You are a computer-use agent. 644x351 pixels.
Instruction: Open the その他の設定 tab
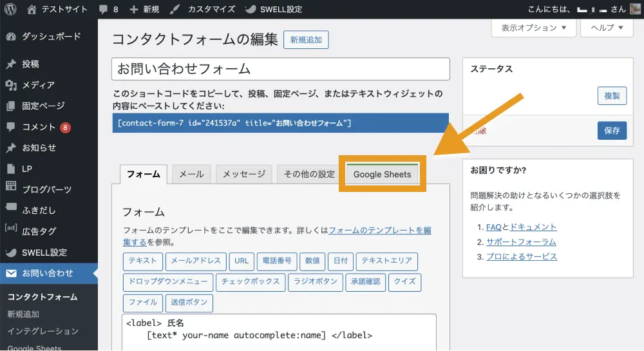pos(309,174)
